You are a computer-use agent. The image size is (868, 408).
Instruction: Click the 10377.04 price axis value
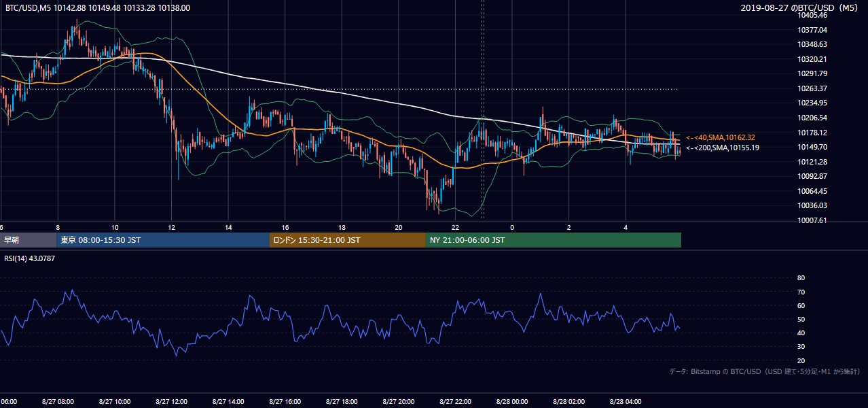(x=812, y=30)
